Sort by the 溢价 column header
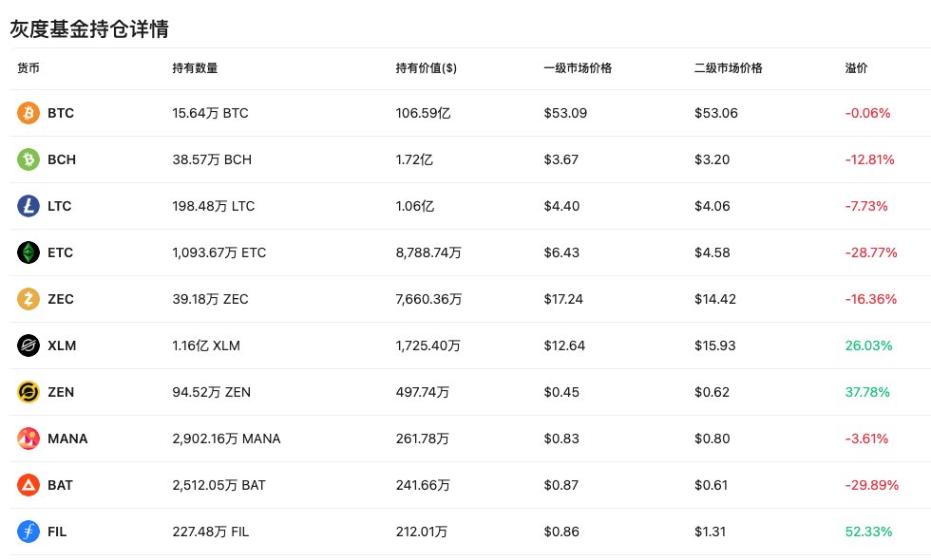Screen dimensions: 931x560 856,68
